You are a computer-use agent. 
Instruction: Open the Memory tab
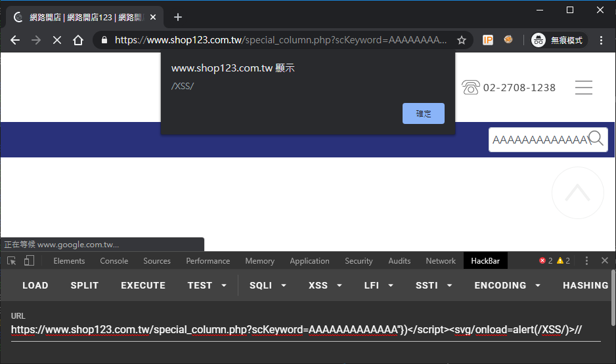[x=259, y=261]
